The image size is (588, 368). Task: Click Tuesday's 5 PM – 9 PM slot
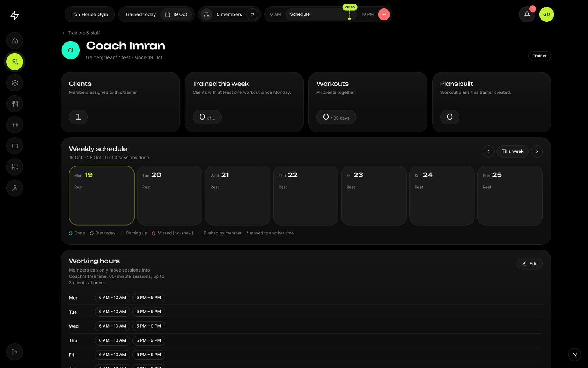tap(148, 312)
